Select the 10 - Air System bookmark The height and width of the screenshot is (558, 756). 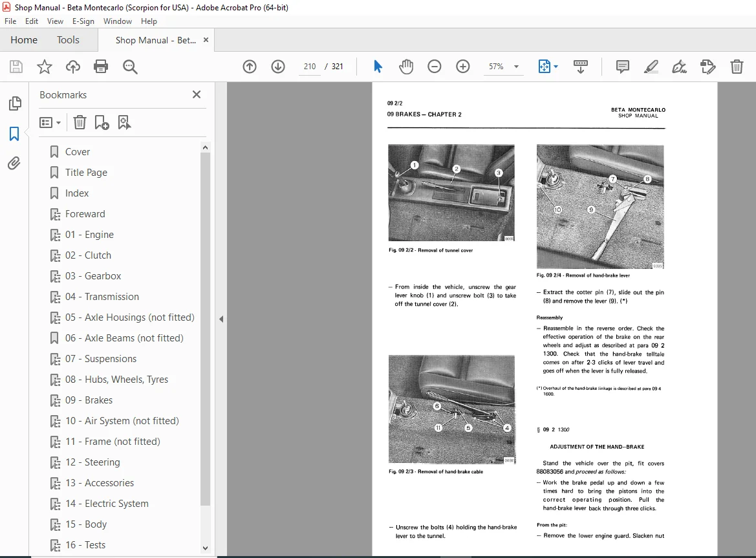click(122, 421)
